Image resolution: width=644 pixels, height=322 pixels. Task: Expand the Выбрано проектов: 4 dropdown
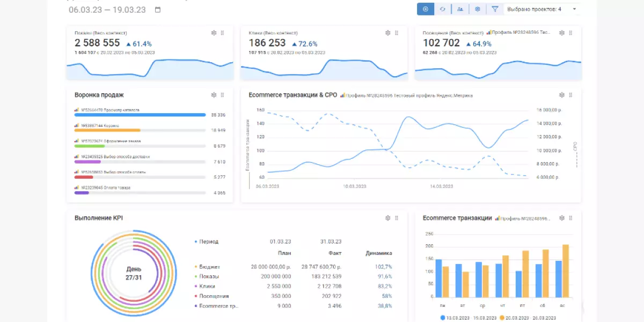click(542, 9)
